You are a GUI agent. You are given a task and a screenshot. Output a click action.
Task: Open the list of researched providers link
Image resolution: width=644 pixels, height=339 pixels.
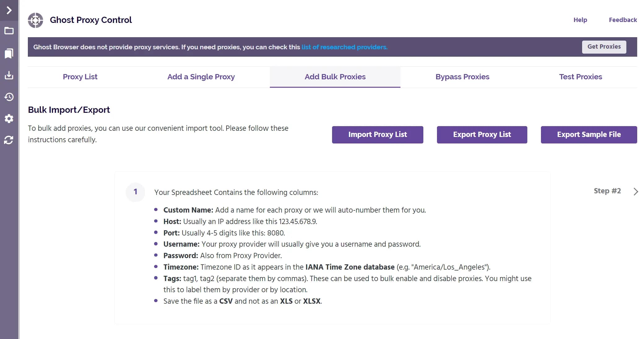click(344, 47)
